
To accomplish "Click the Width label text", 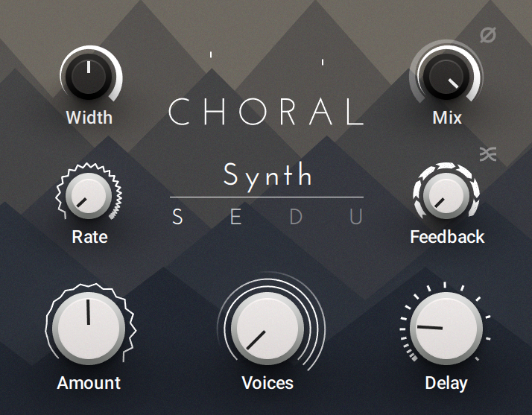I will click(x=89, y=118).
